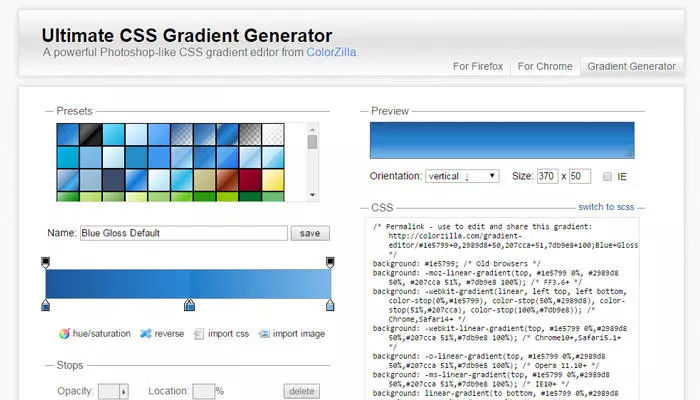Choose the black gloss preset swatch
The height and width of the screenshot is (400, 700).
[x=91, y=135]
